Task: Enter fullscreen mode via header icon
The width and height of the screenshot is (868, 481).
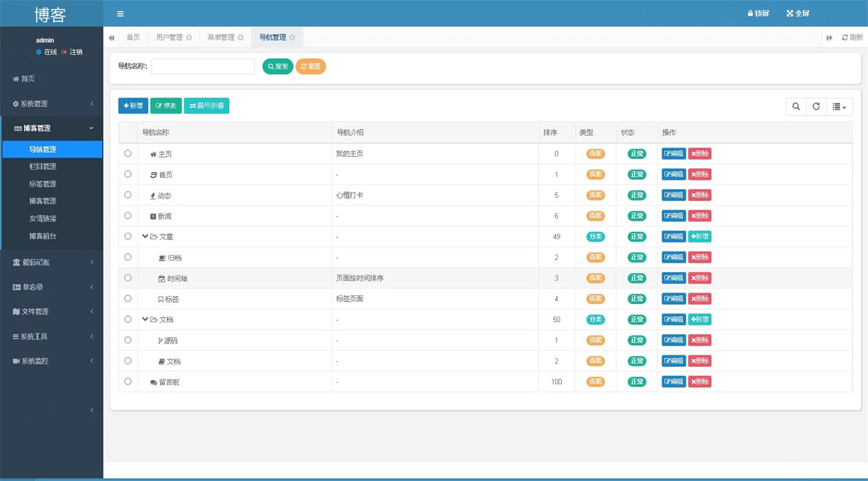Action: (790, 13)
